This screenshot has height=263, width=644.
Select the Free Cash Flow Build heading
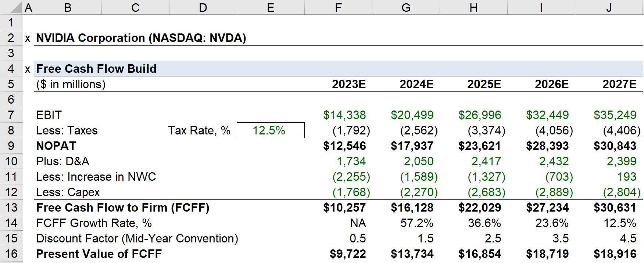point(96,69)
